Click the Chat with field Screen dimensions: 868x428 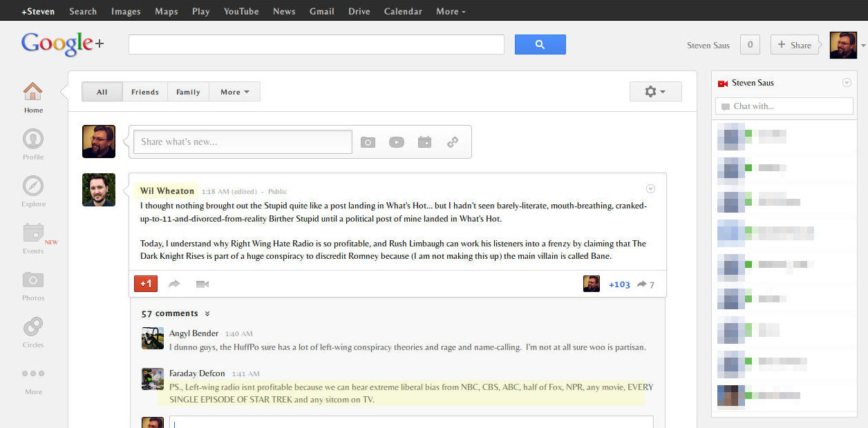click(784, 106)
